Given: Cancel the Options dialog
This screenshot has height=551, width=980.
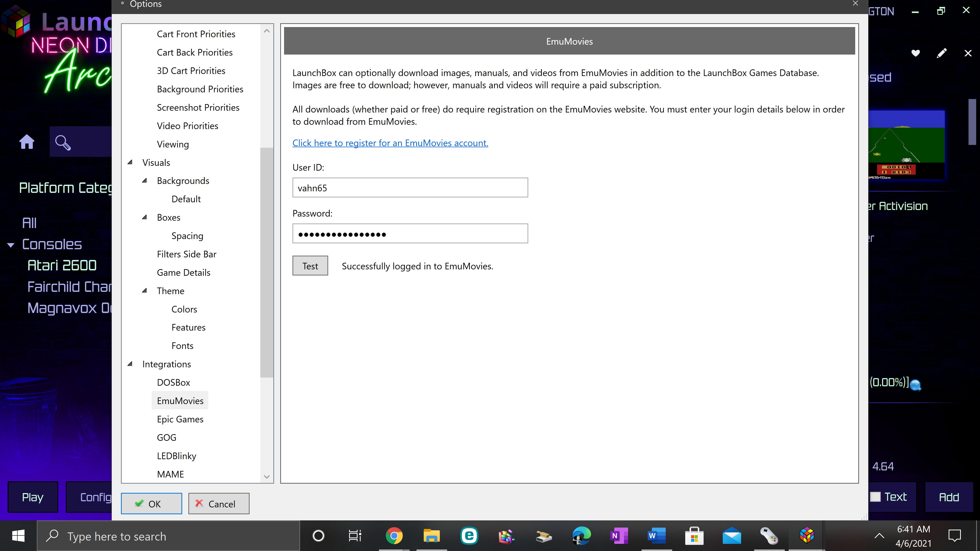Looking at the screenshot, I should coord(219,504).
